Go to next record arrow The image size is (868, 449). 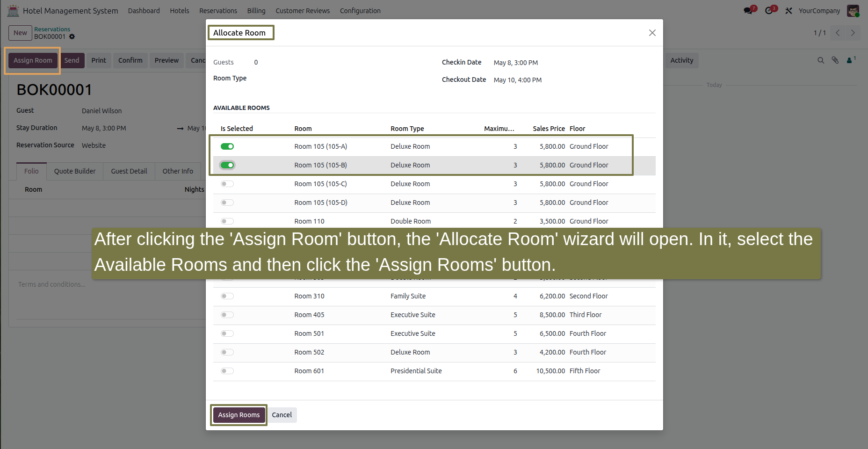pyautogui.click(x=853, y=33)
